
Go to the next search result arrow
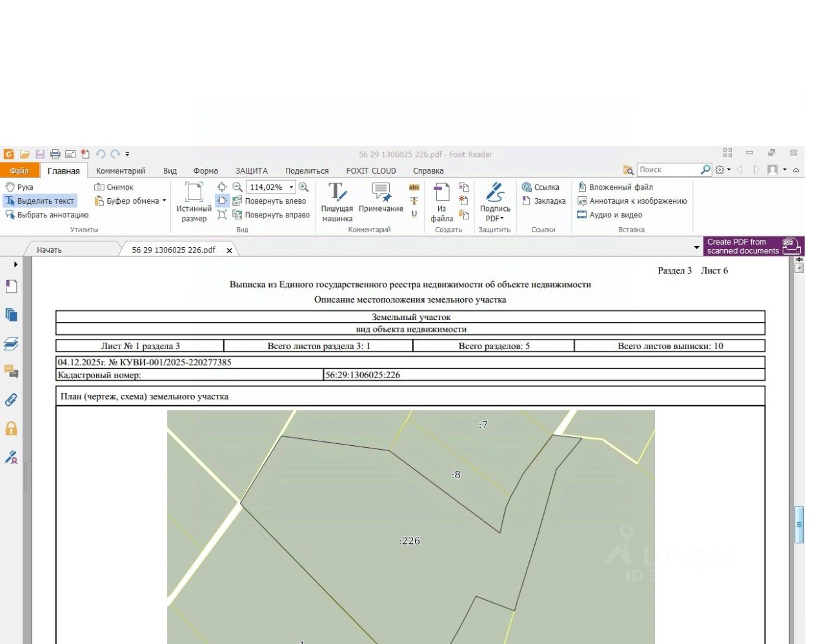756,170
